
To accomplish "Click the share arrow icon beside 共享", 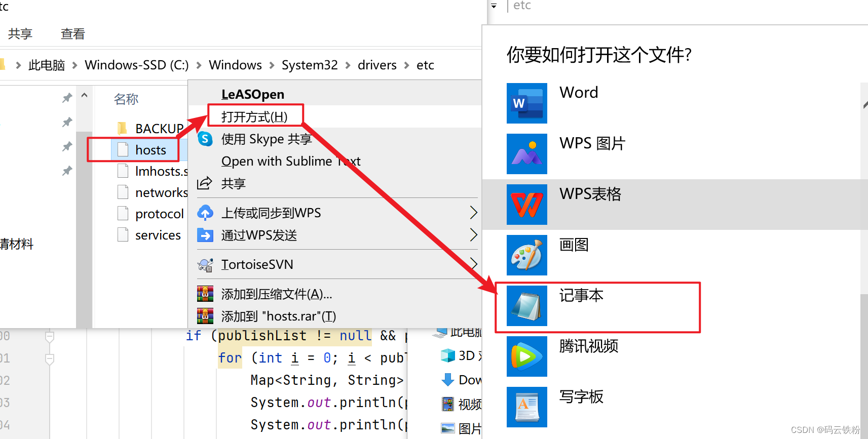I will pyautogui.click(x=205, y=183).
